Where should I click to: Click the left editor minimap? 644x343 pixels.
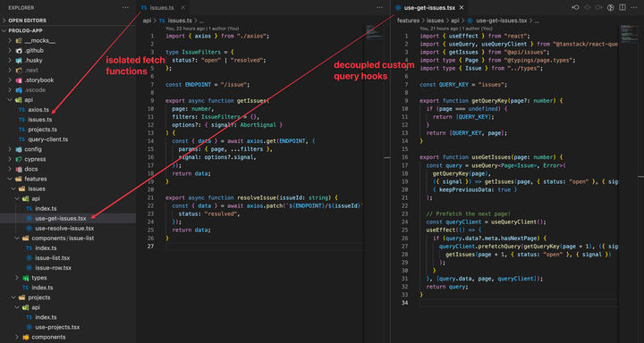pos(374,32)
